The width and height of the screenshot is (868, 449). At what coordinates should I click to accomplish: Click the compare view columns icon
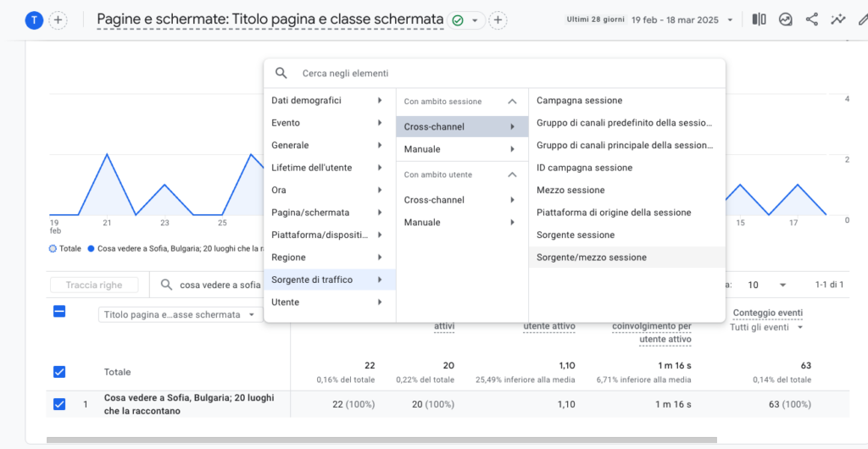pos(759,19)
